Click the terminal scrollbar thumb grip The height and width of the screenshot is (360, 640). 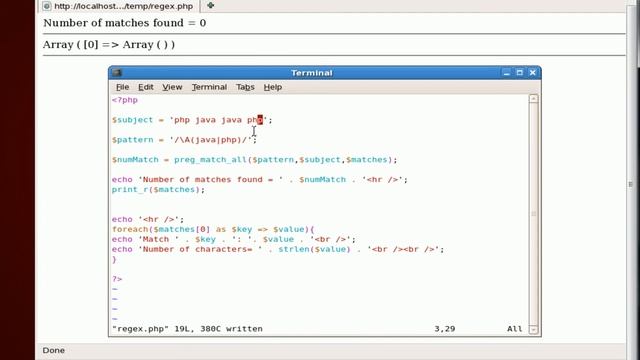pyautogui.click(x=533, y=214)
